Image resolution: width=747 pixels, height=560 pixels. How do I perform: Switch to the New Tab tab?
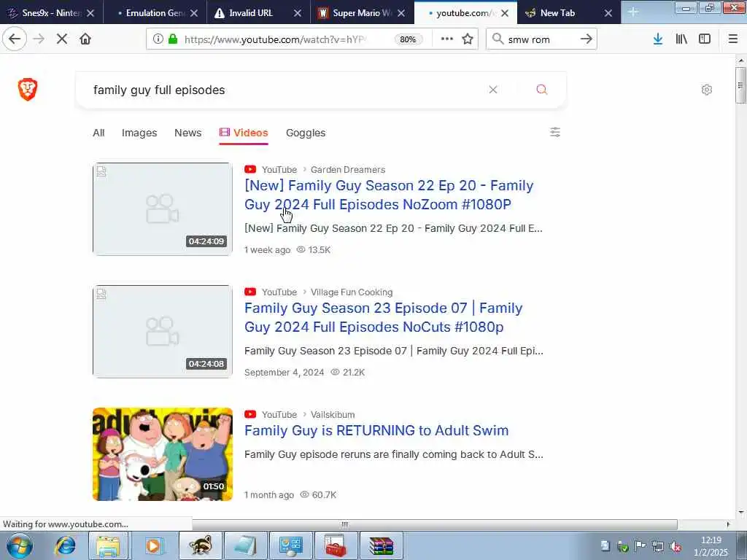click(x=557, y=13)
